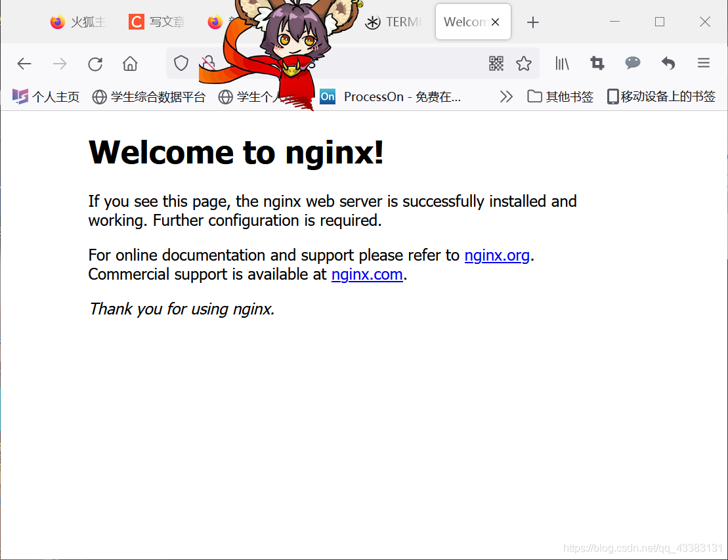Viewport: 728px width, 560px height.
Task: Maximize the browser window
Action: pyautogui.click(x=659, y=22)
